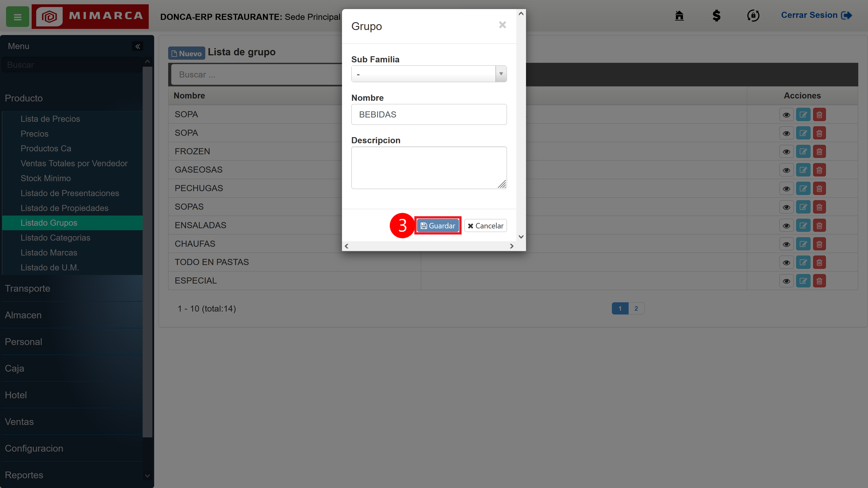Image resolution: width=868 pixels, height=488 pixels.
Task: Open the Sub Familia dropdown
Action: (x=429, y=74)
